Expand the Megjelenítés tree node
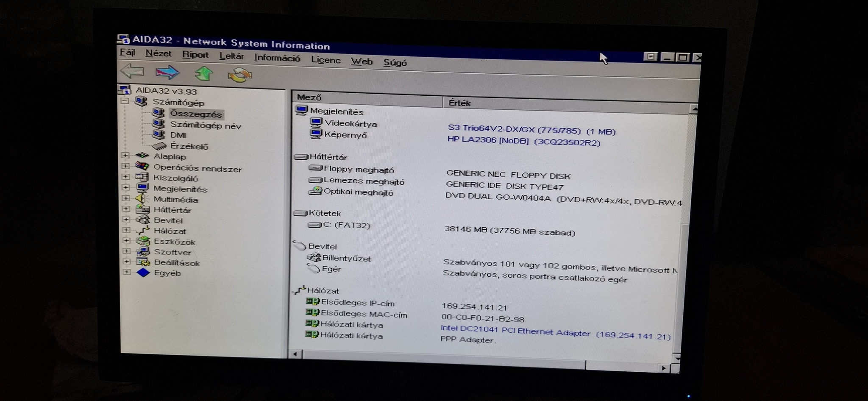Image resolution: width=868 pixels, height=401 pixels. click(x=125, y=187)
